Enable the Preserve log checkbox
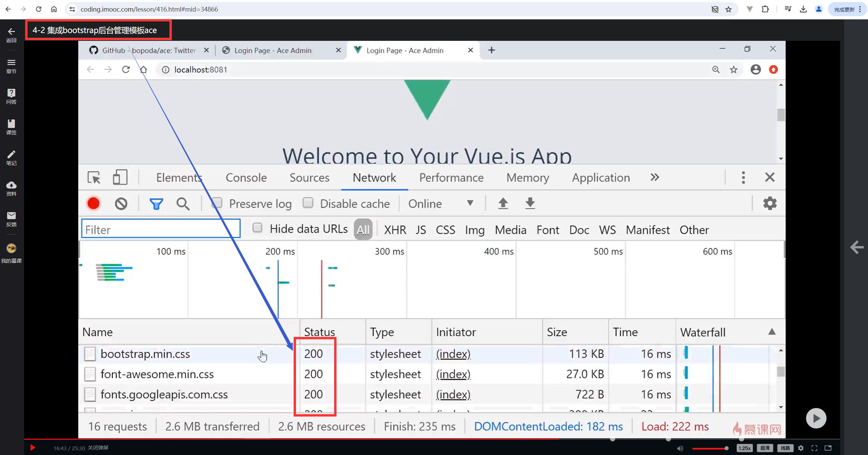The width and height of the screenshot is (868, 455). (x=217, y=203)
